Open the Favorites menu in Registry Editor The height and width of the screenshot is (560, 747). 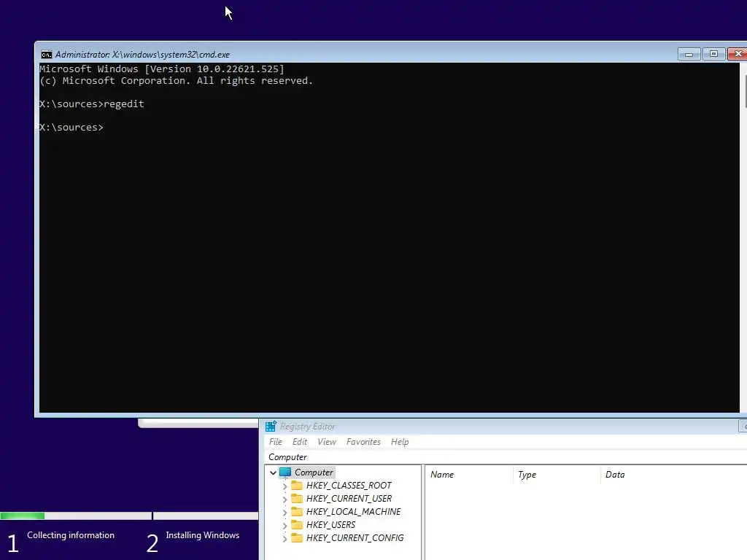pos(363,442)
